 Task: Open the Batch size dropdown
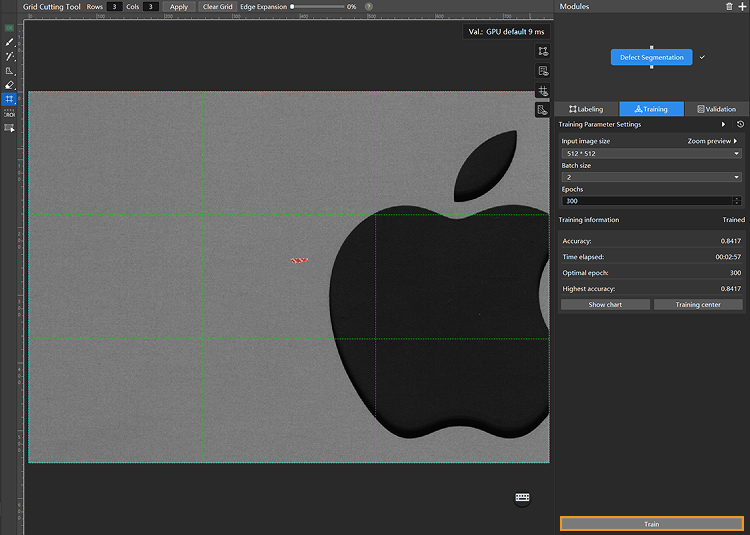coord(651,177)
